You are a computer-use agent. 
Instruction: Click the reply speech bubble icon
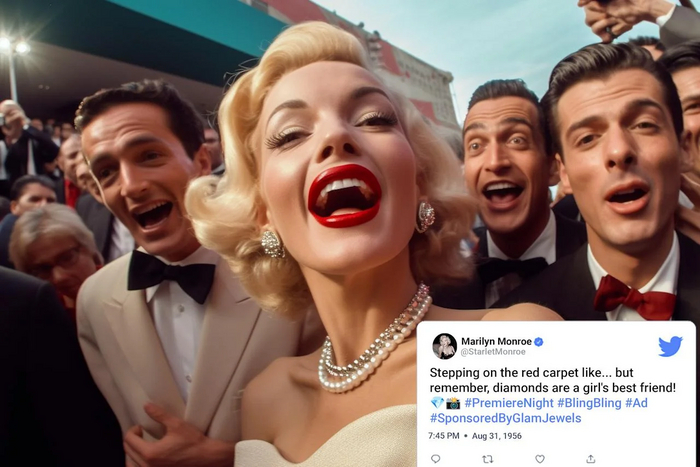pos(436,459)
